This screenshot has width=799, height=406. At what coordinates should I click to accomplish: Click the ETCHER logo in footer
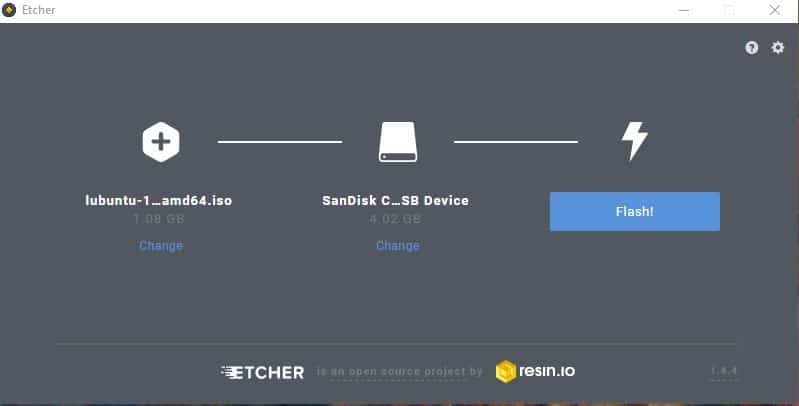click(x=263, y=372)
